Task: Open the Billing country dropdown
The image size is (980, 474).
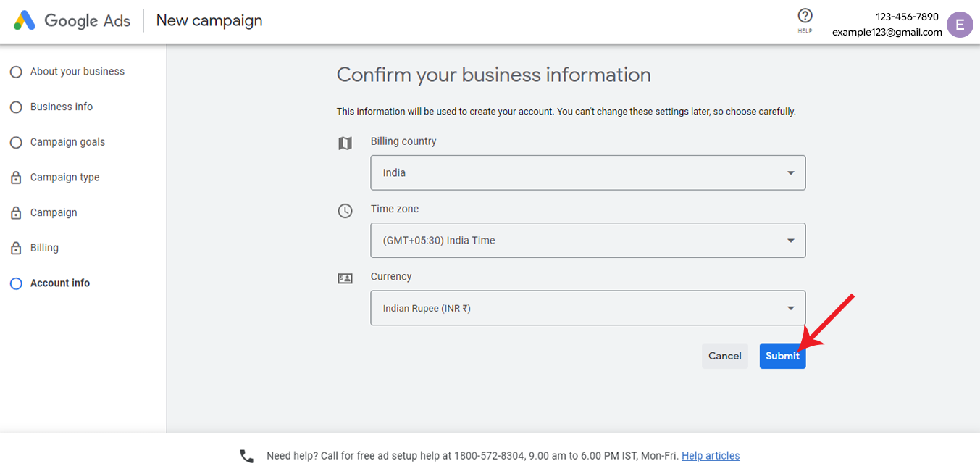Action: click(x=587, y=173)
